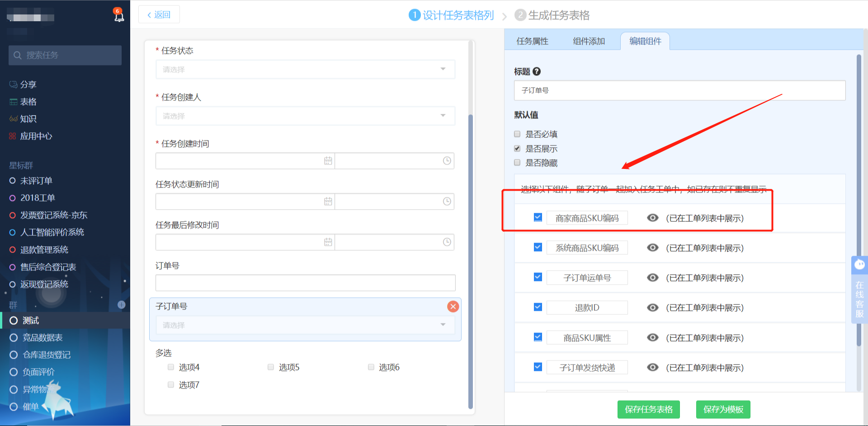Remove the 子订单号 field with red X
Image resolution: width=868 pixels, height=426 pixels.
[x=453, y=307]
